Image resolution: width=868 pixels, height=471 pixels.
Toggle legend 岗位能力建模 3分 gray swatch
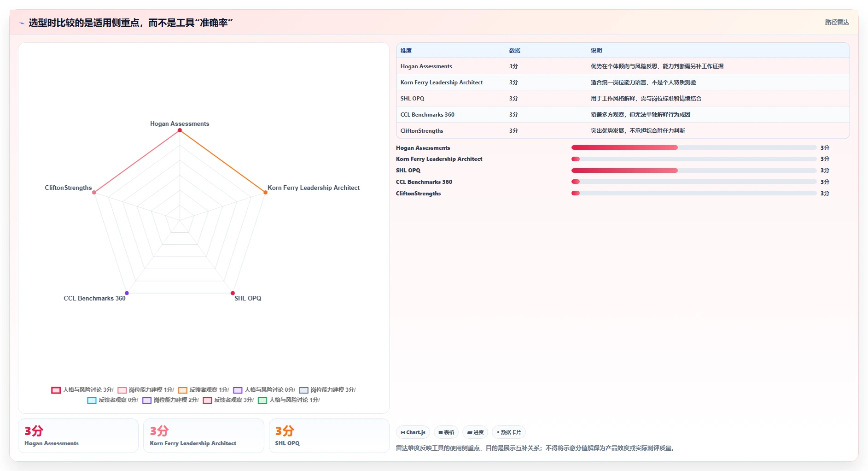(x=304, y=390)
